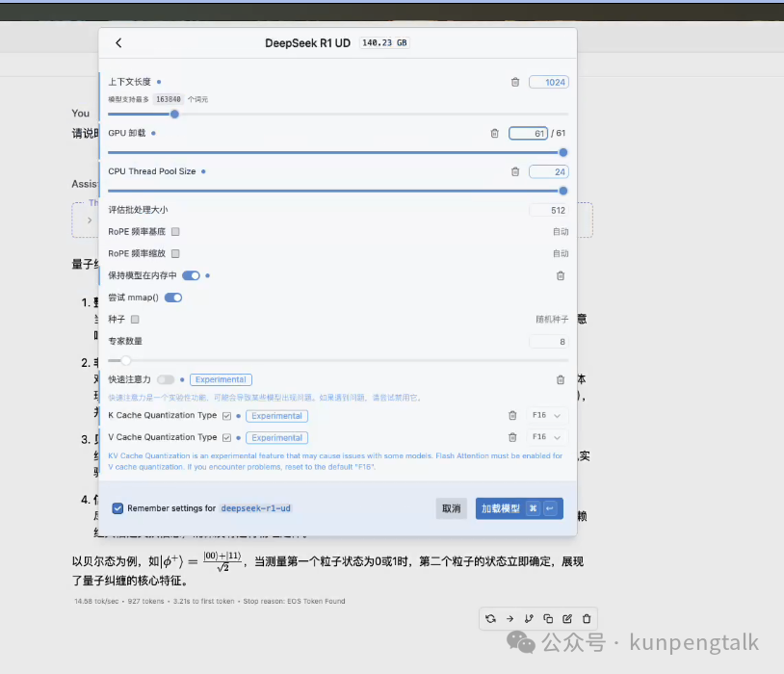
Task: Open V Cache F16 dropdown
Action: [x=546, y=437]
